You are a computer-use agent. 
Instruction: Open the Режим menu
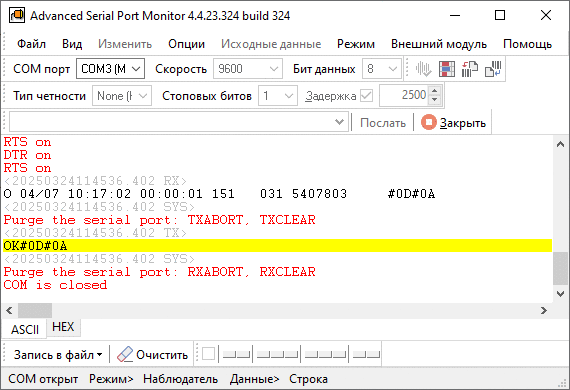[x=356, y=44]
